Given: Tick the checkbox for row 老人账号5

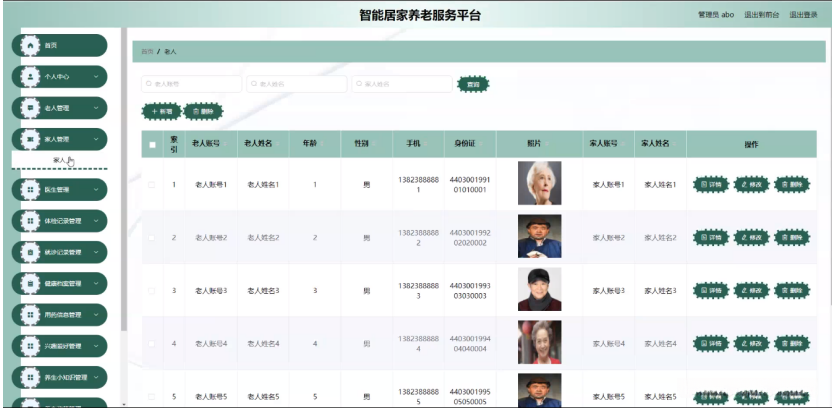Looking at the screenshot, I should [152, 397].
